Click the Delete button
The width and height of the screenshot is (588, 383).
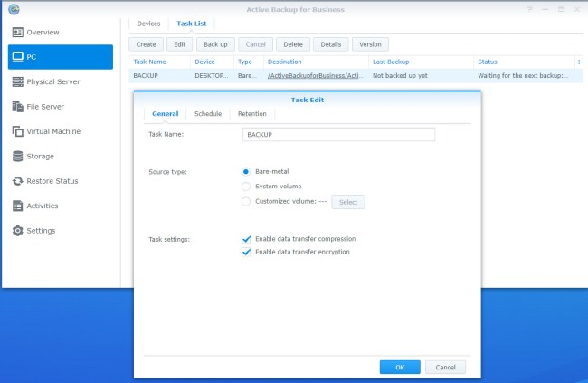293,44
